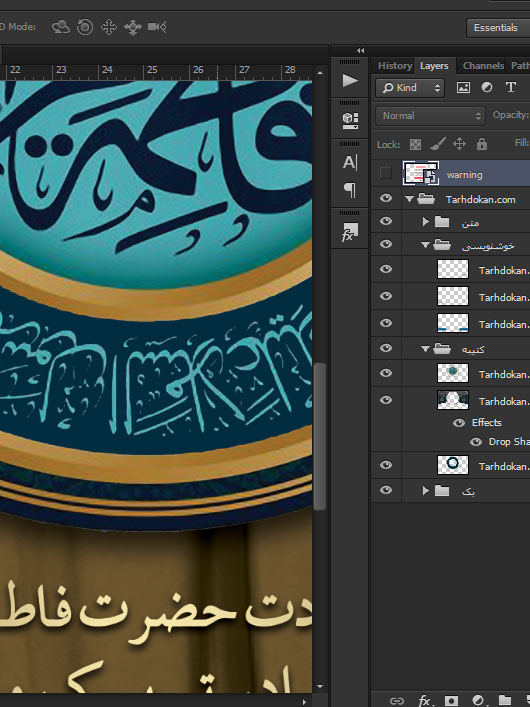Expand the بک group
530x707 pixels.
coord(425,491)
